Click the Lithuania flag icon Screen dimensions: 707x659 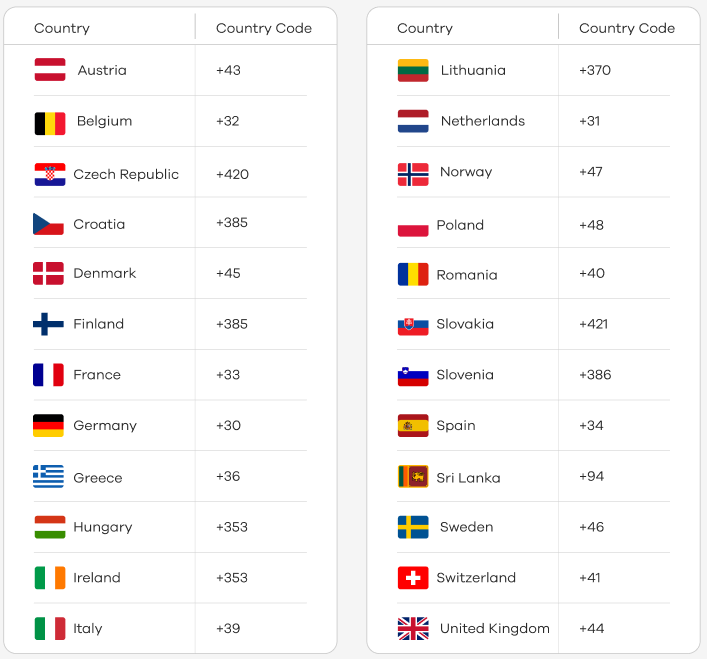coord(413,70)
